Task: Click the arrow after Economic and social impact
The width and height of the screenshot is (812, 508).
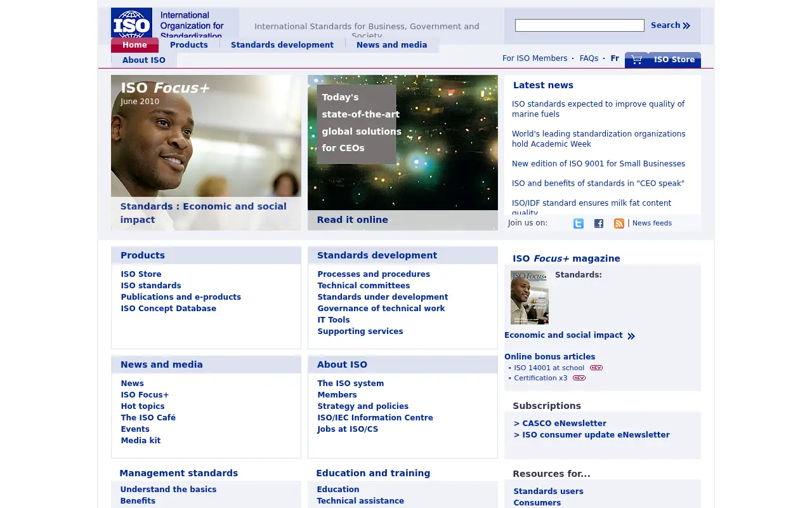Action: (x=631, y=336)
